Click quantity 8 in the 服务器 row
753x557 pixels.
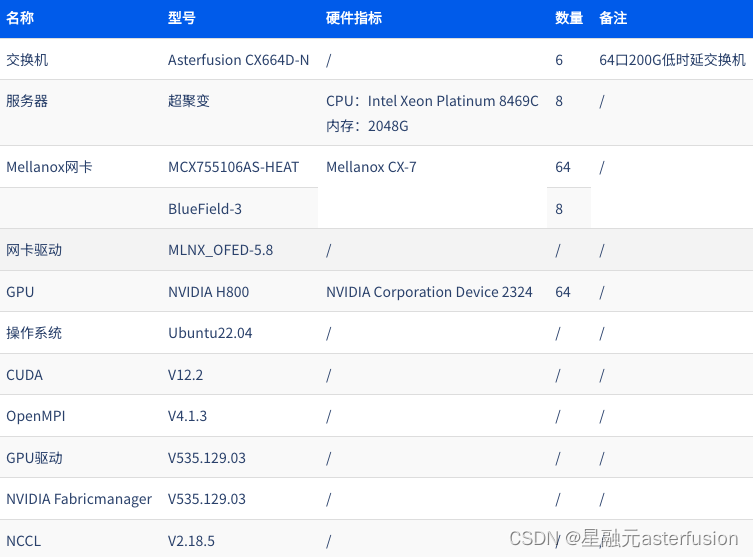coord(559,101)
